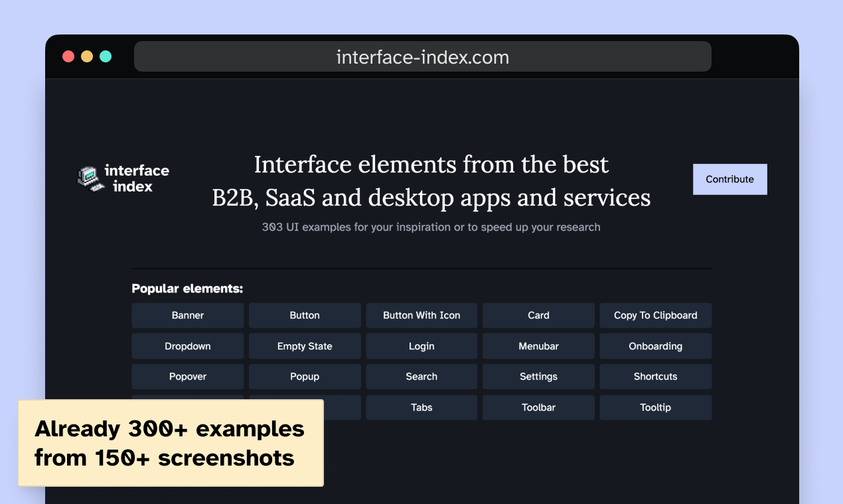Image resolution: width=843 pixels, height=504 pixels.
Task: Select the Onboarding category tile
Action: (655, 346)
